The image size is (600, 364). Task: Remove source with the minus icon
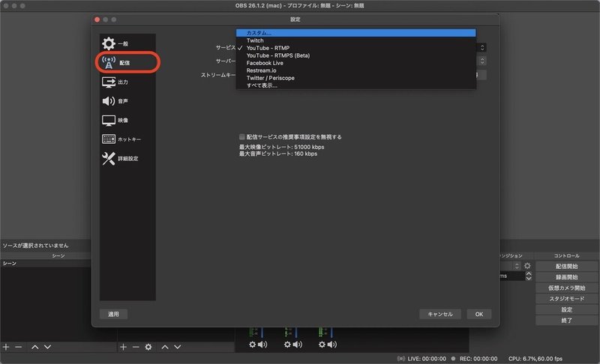point(136,347)
